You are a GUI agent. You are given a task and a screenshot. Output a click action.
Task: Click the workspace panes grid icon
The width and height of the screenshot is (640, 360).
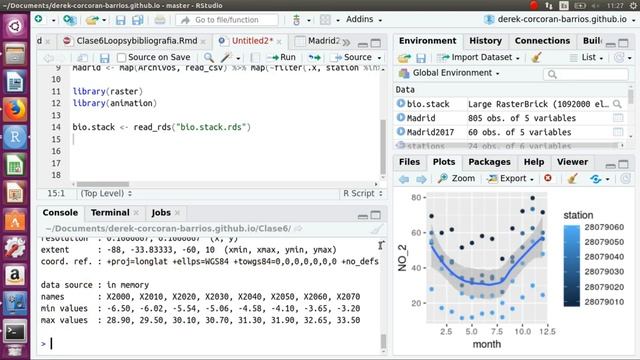point(325,20)
